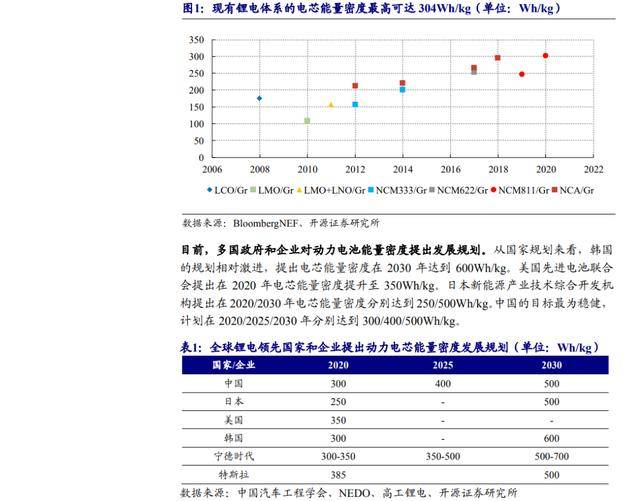Select the NCM811/Gr legend label
The image size is (640, 501).
point(523,190)
